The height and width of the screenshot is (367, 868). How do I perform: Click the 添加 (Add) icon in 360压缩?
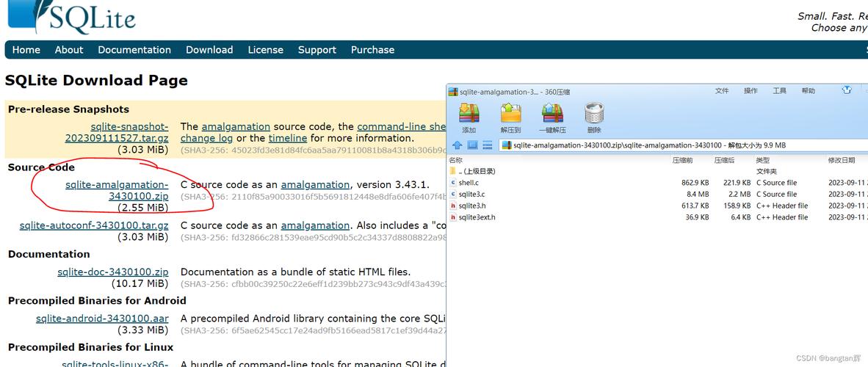pos(469,113)
